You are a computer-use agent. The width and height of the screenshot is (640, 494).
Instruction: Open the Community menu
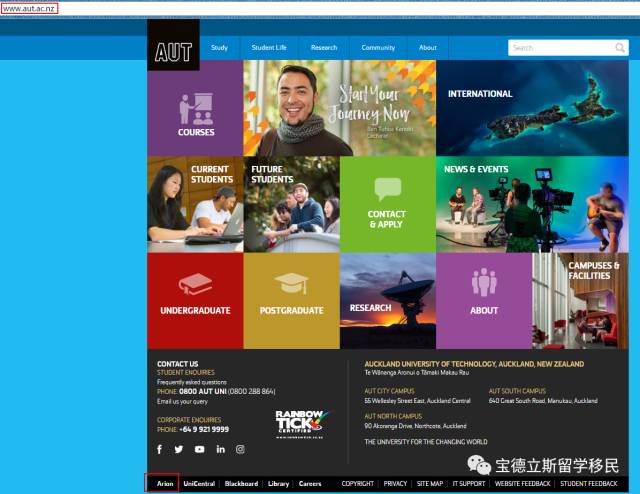point(378,47)
